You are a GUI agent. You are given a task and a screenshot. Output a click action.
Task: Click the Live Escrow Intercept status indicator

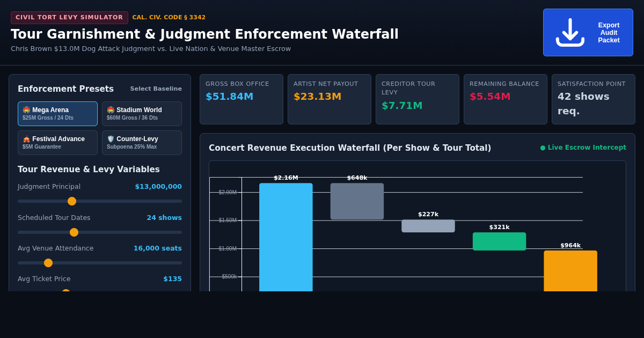pos(583,148)
